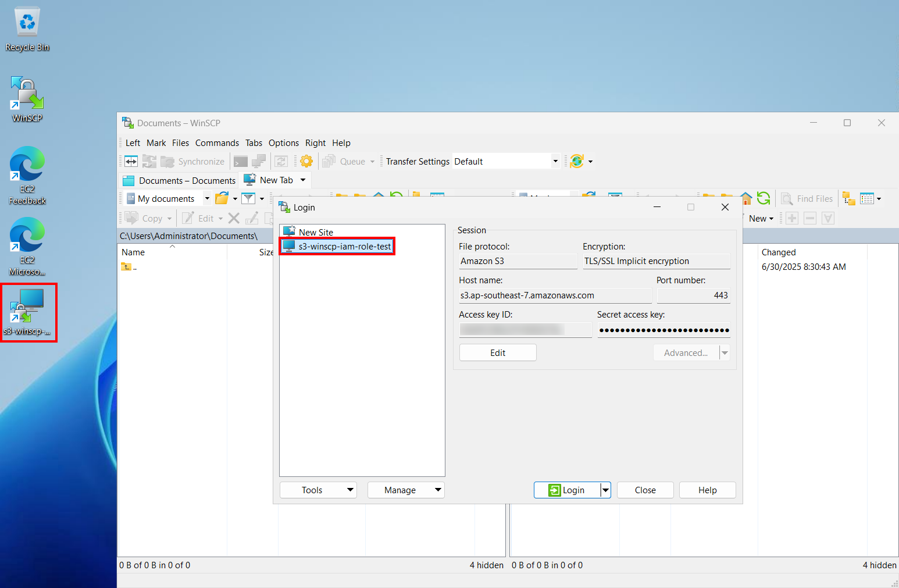
Task: Open the terminal console icon
Action: (x=241, y=161)
